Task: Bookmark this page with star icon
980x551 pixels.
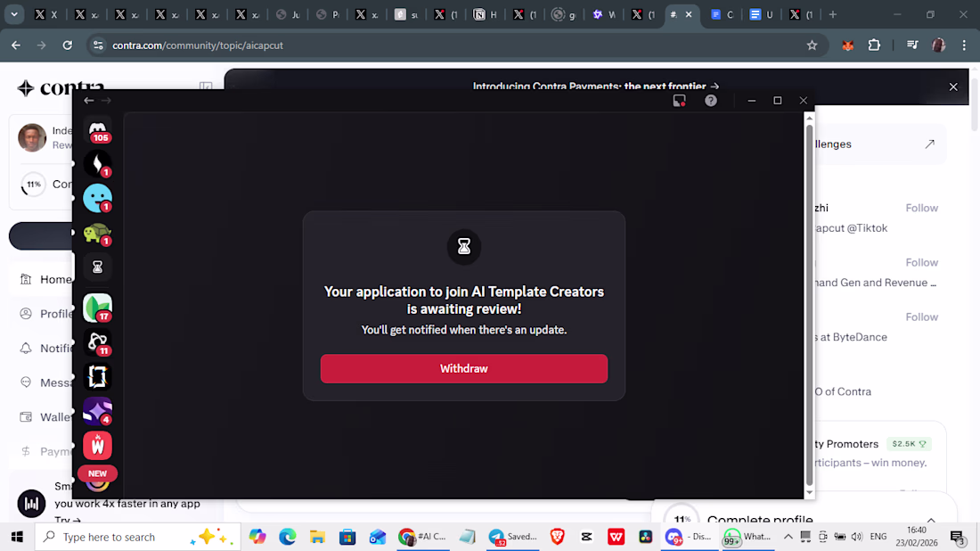Action: click(812, 45)
